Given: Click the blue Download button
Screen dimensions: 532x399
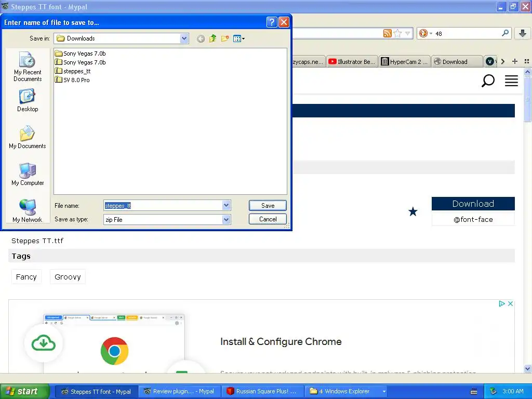Looking at the screenshot, I should click(473, 204).
